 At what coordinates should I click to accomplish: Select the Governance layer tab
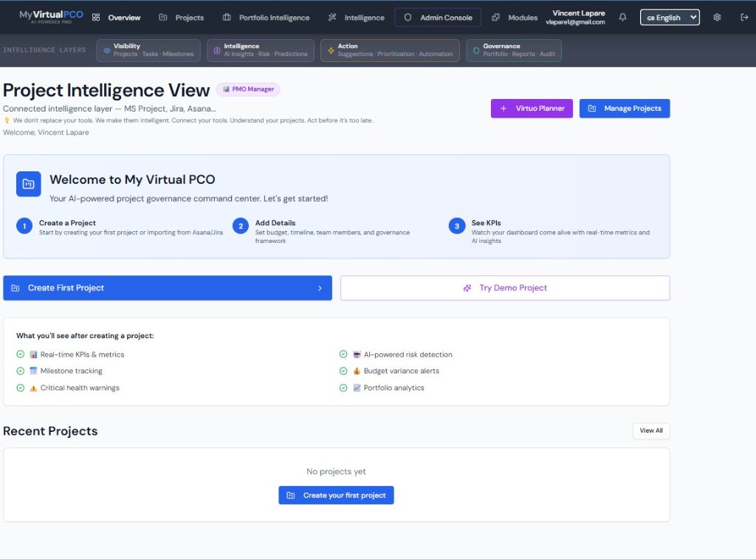[x=514, y=50]
